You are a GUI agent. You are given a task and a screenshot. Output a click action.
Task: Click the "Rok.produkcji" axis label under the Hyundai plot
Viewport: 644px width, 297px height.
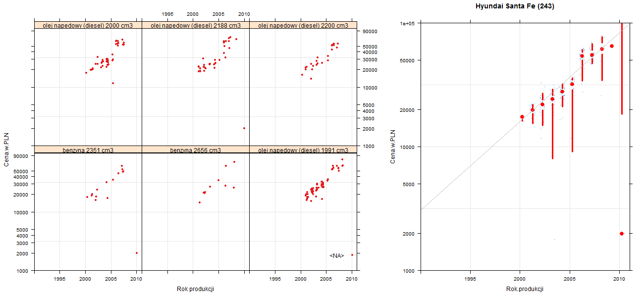pos(525,289)
